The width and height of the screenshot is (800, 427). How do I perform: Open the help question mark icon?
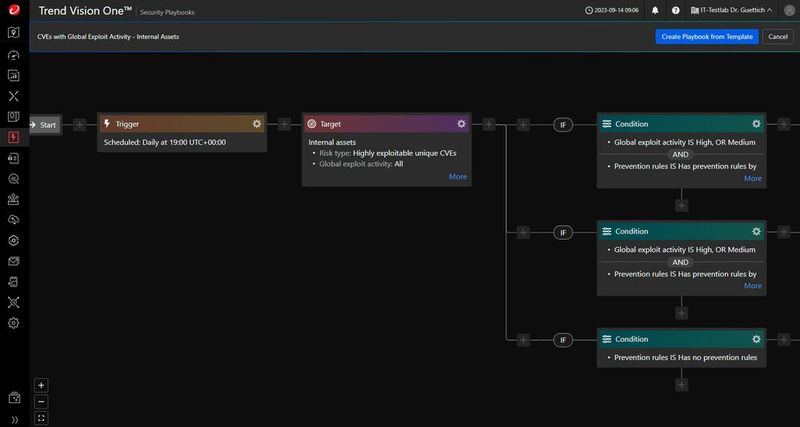(676, 10)
